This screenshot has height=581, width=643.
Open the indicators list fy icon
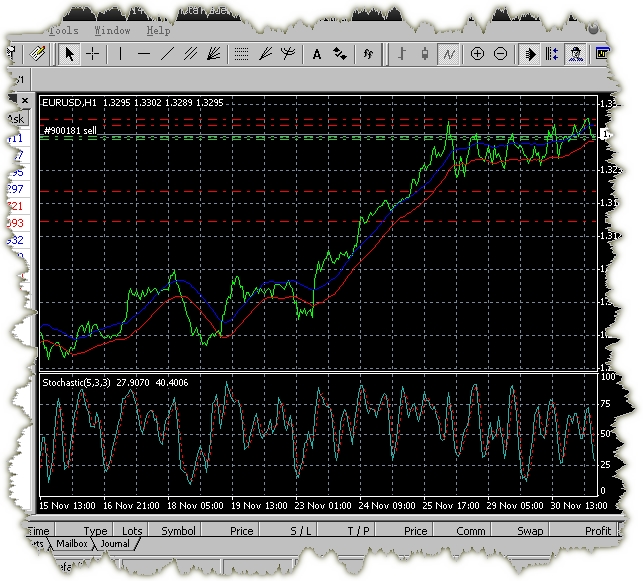(368, 54)
